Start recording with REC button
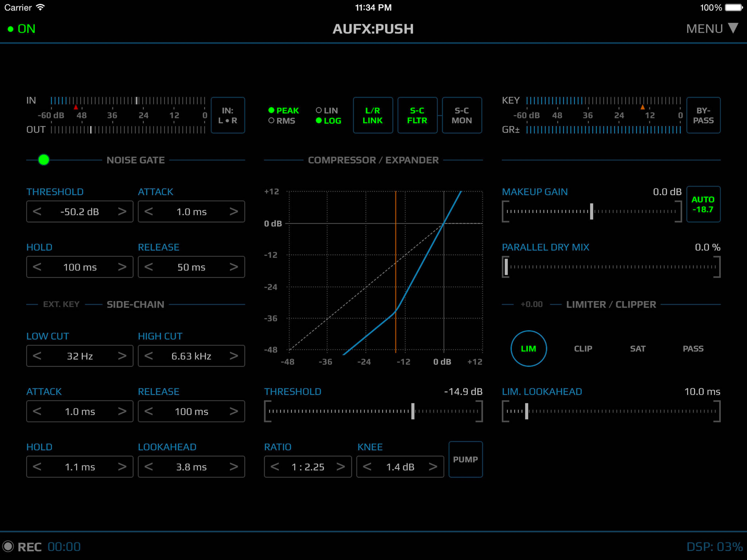747x560 pixels. pyautogui.click(x=22, y=547)
